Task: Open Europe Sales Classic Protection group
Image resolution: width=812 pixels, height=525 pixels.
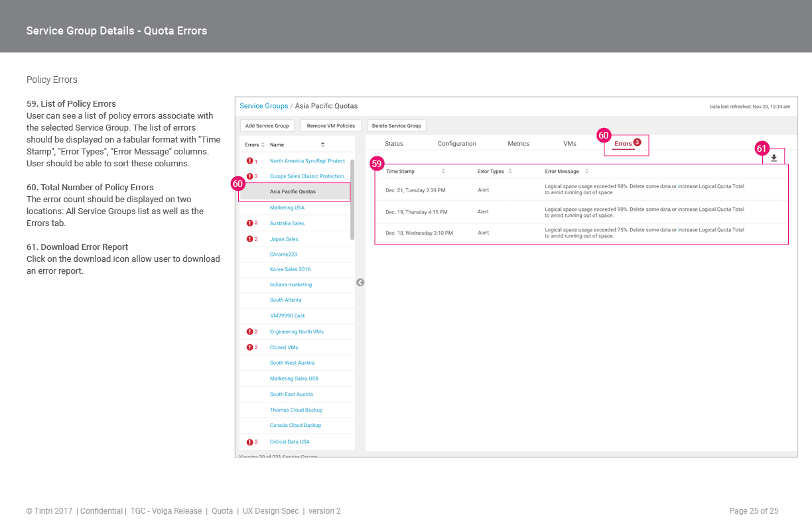Action: coord(306,176)
